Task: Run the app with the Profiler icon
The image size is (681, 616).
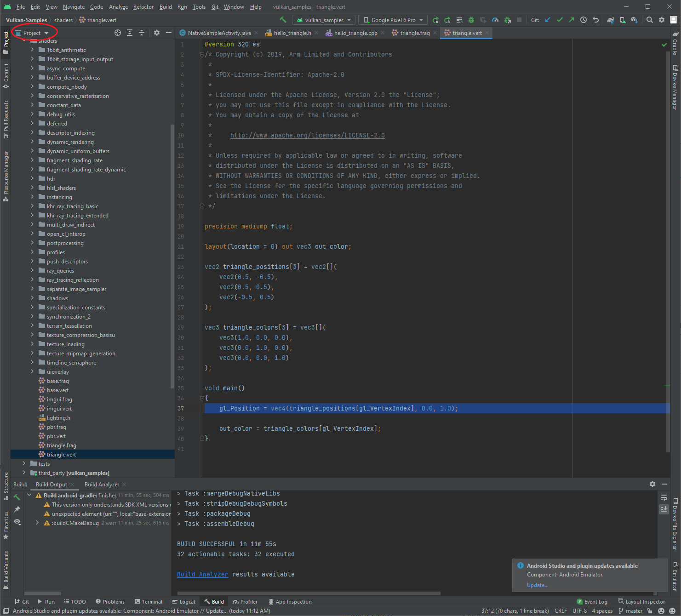Action: pos(495,20)
